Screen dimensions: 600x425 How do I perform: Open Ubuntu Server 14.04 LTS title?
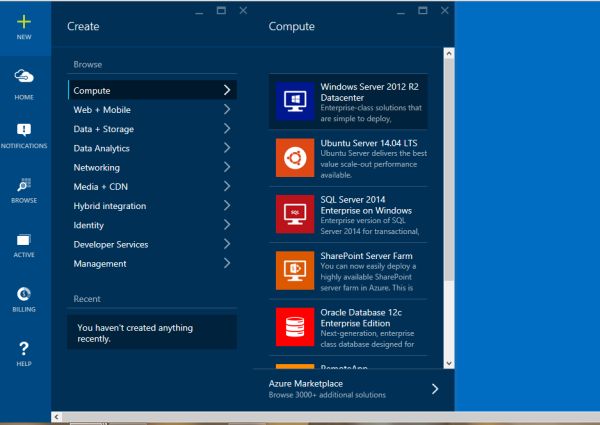(369, 143)
